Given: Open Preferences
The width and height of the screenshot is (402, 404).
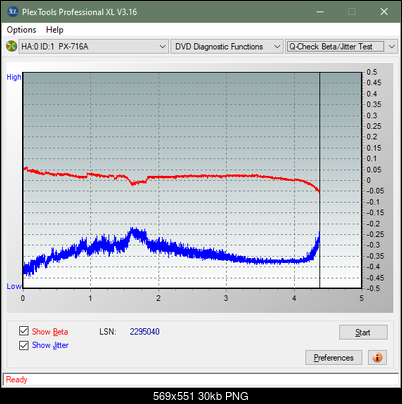Looking at the screenshot, I should tap(334, 358).
